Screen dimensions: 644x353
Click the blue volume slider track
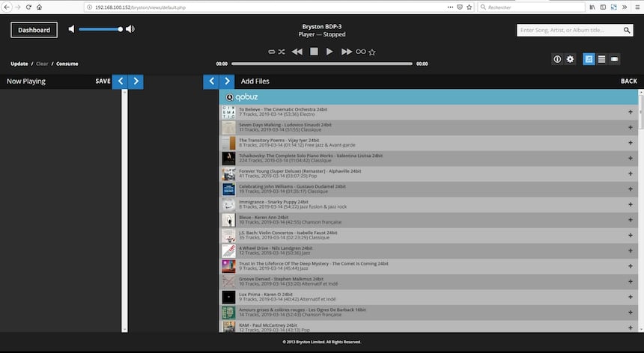[99, 29]
